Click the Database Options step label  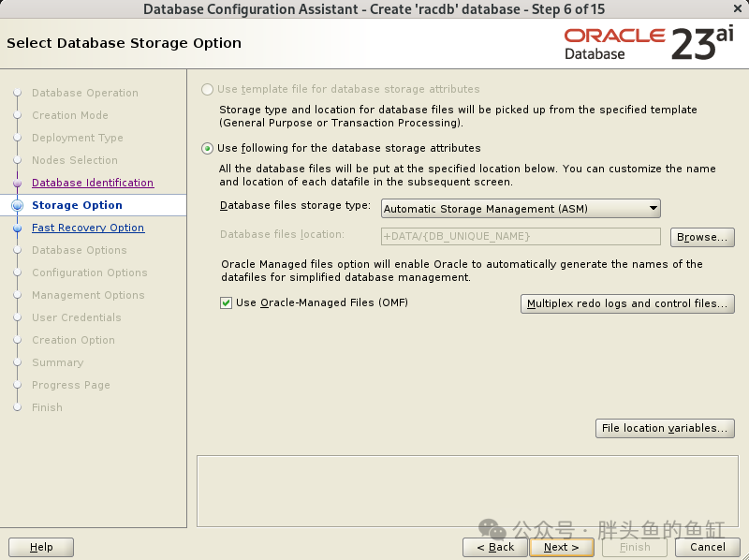click(x=80, y=250)
